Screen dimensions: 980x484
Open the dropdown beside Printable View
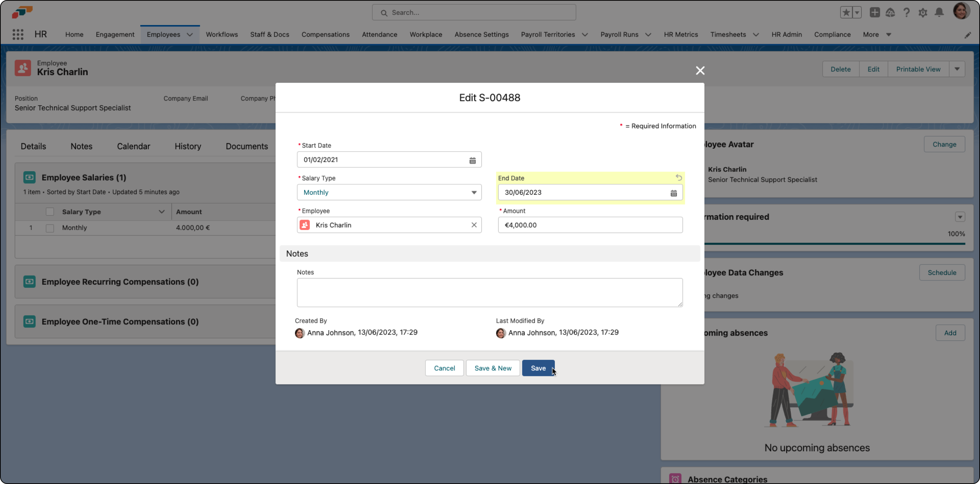tap(958, 69)
